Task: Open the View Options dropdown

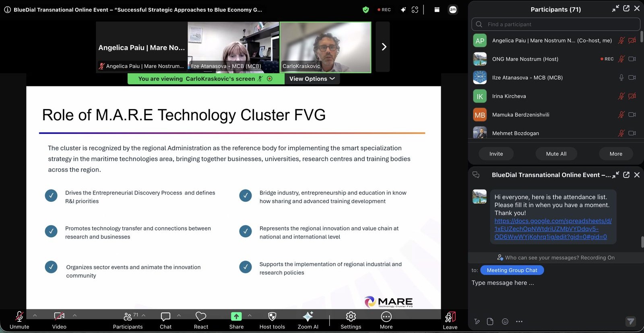Action: click(312, 79)
